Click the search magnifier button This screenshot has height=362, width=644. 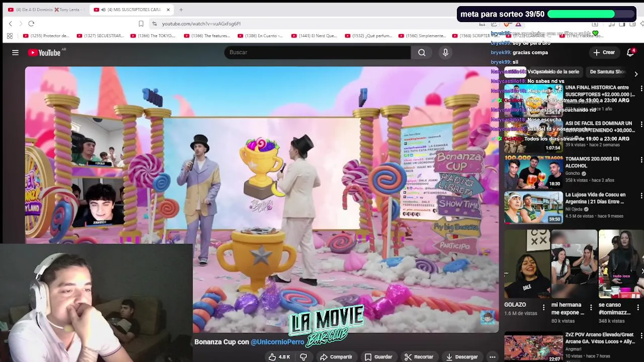[422, 52]
